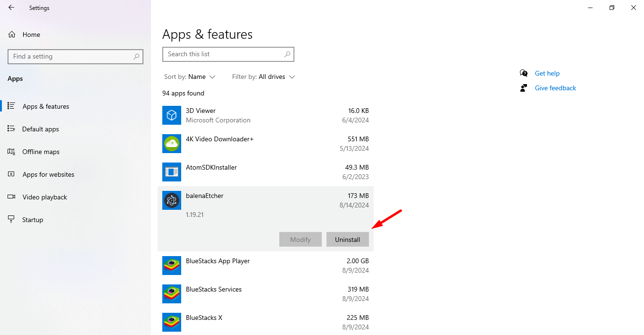Restore down the Settings window
The height and width of the screenshot is (335, 644).
point(612,8)
